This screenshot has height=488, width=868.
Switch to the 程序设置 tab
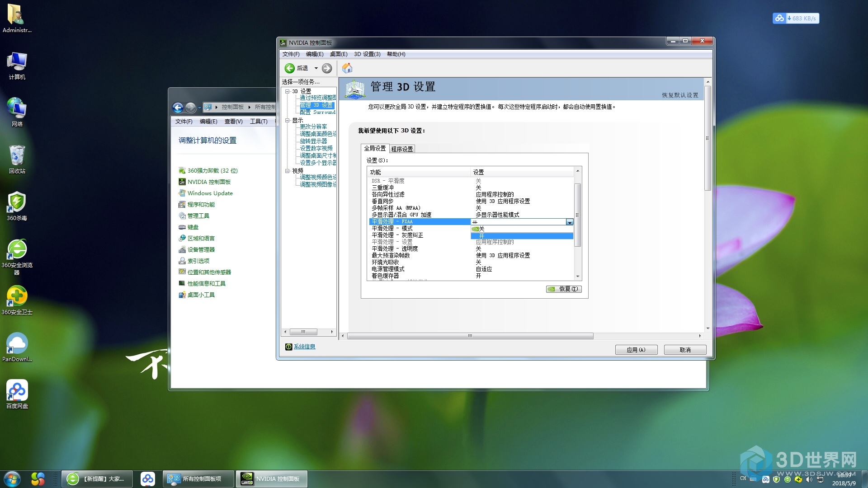tap(402, 149)
